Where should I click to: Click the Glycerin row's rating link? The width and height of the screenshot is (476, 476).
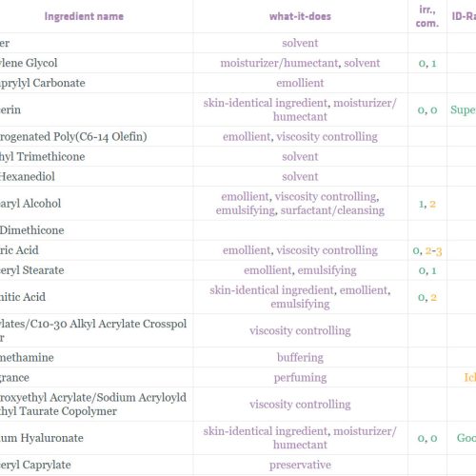463,109
